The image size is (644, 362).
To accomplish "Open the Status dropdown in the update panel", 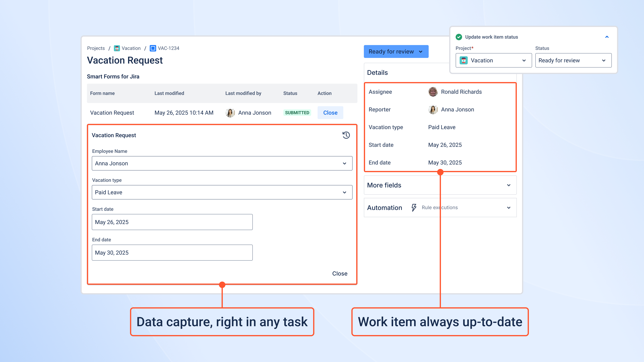I will 573,61.
